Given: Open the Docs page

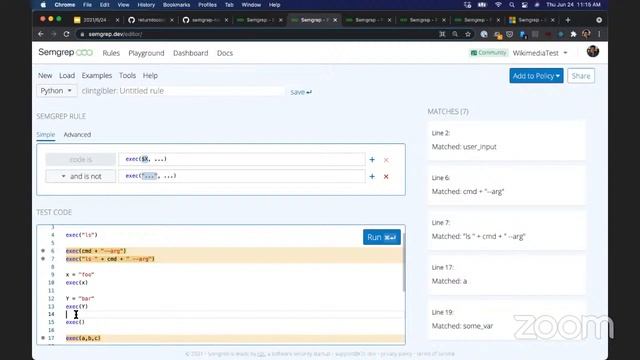Looking at the screenshot, I should 225,53.
